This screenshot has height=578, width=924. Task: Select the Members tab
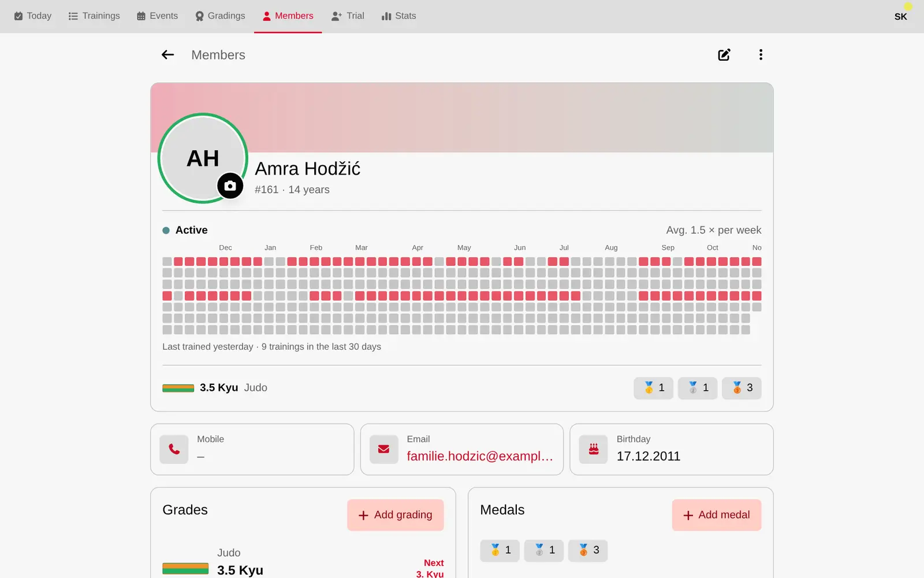pos(288,16)
